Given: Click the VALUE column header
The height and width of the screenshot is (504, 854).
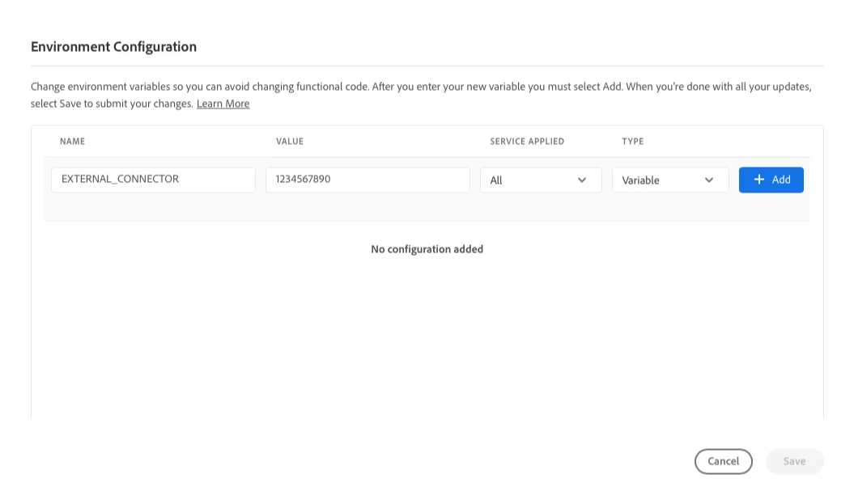Looking at the screenshot, I should tap(290, 142).
